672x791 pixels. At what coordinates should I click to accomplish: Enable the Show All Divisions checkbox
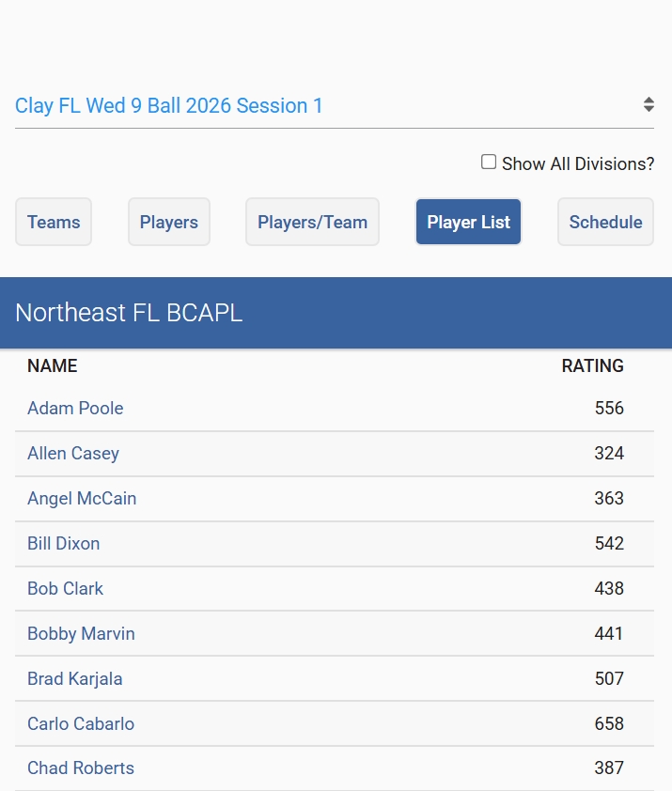[x=489, y=163]
